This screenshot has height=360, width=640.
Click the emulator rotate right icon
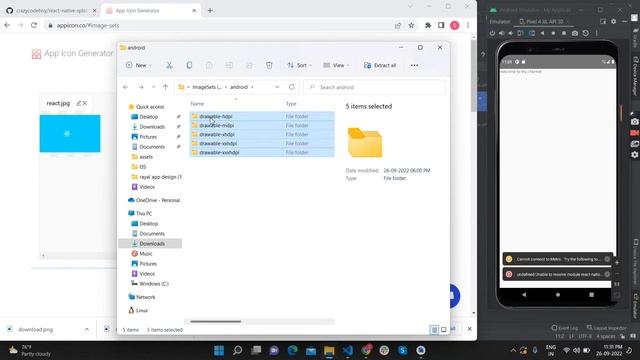531,33
